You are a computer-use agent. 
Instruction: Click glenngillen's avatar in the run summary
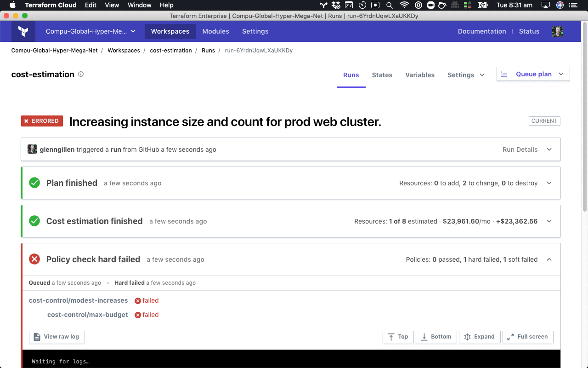pos(32,149)
